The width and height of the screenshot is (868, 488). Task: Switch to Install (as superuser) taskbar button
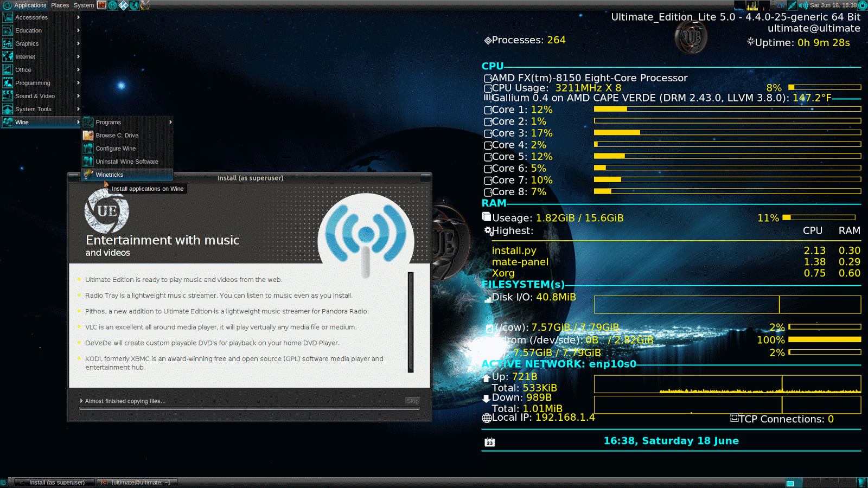[x=54, y=483]
